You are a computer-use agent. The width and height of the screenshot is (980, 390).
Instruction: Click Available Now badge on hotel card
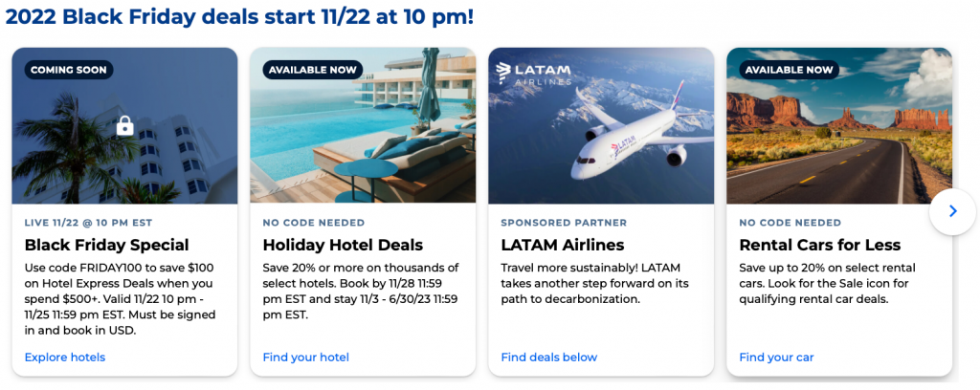[x=309, y=70]
